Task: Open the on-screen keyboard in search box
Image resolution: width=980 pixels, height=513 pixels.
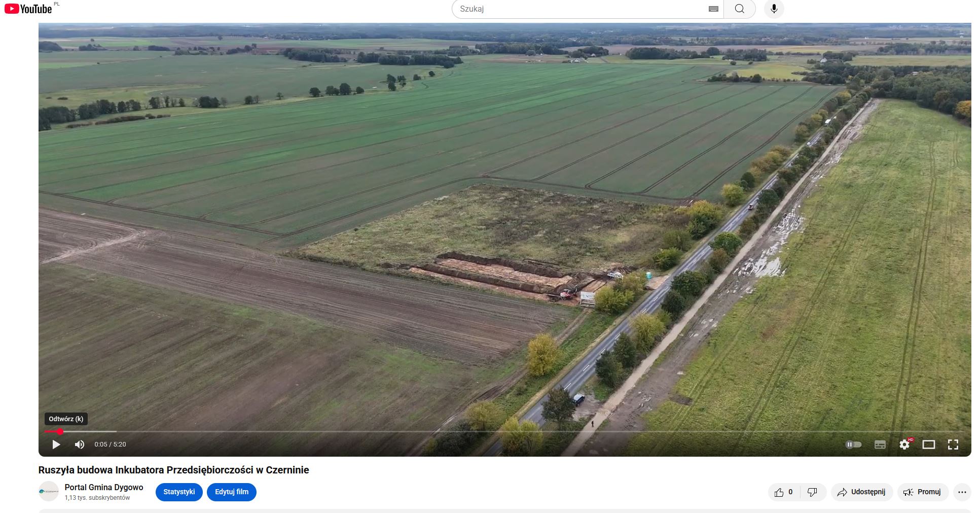Action: [x=713, y=9]
